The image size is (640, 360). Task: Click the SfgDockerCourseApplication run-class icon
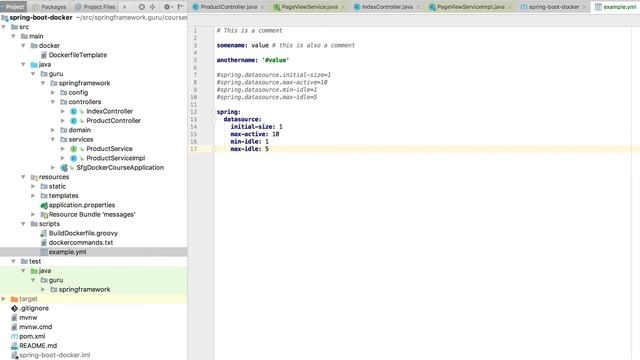click(x=64, y=167)
